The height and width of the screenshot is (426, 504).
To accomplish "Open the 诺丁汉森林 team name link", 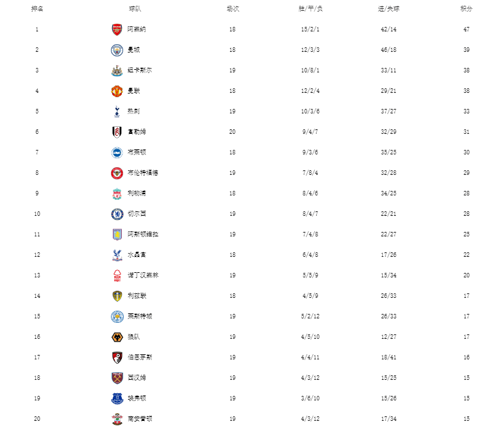I will (143, 275).
